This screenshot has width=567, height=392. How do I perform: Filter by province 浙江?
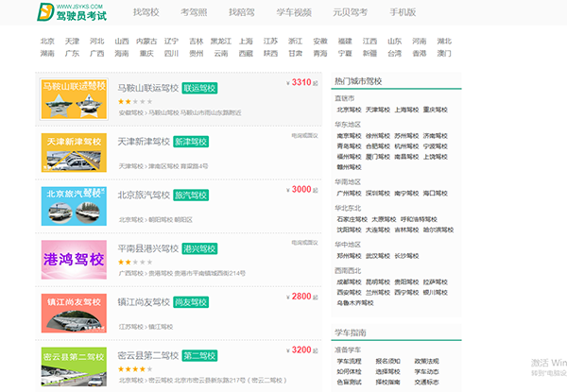coord(296,42)
